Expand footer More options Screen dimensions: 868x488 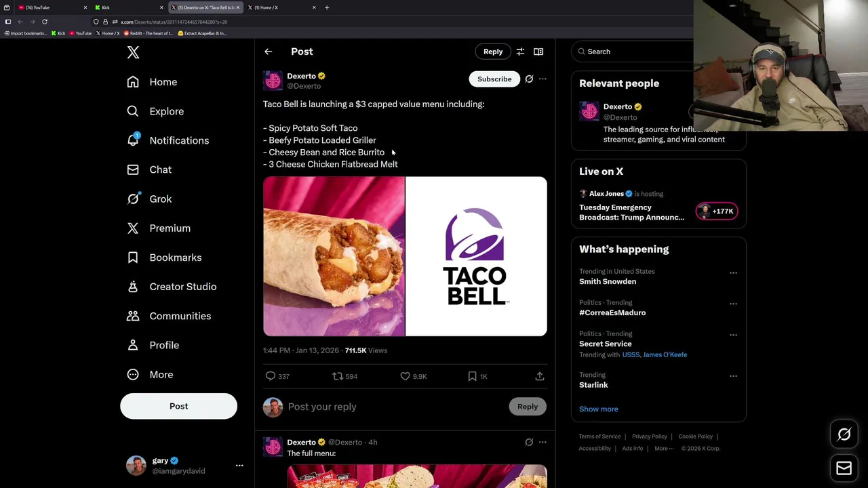point(664,449)
